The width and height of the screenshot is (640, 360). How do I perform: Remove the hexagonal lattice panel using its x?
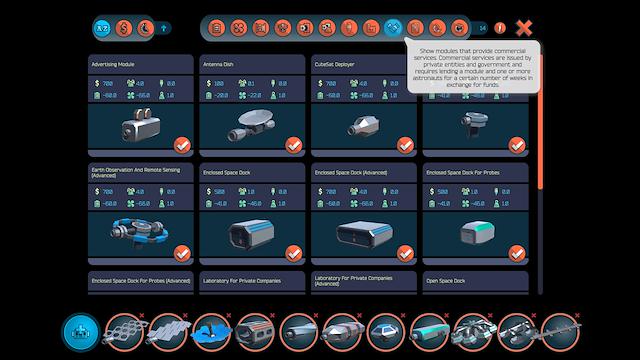coord(142,315)
